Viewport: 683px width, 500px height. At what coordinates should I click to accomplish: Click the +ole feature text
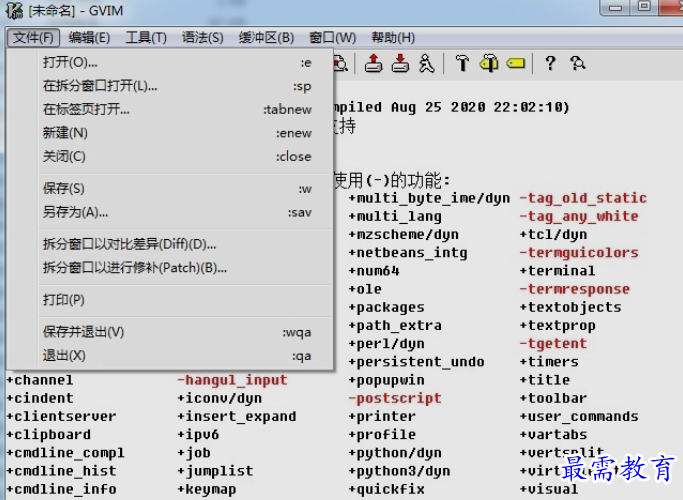365,289
